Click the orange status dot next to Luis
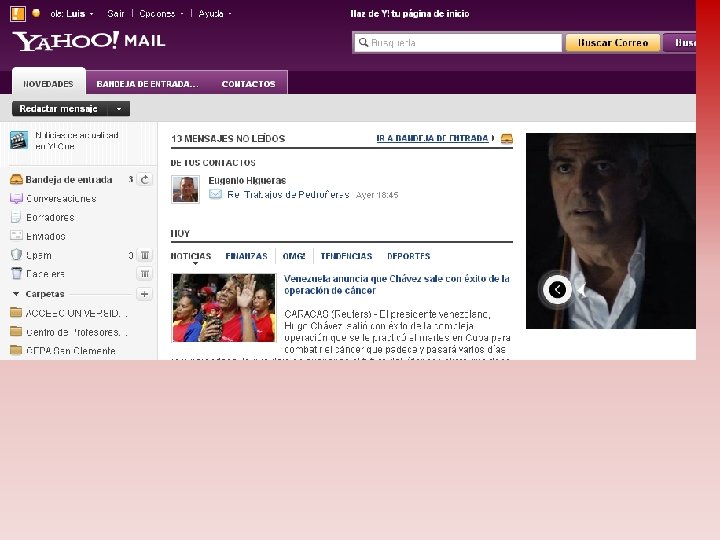 point(36,13)
